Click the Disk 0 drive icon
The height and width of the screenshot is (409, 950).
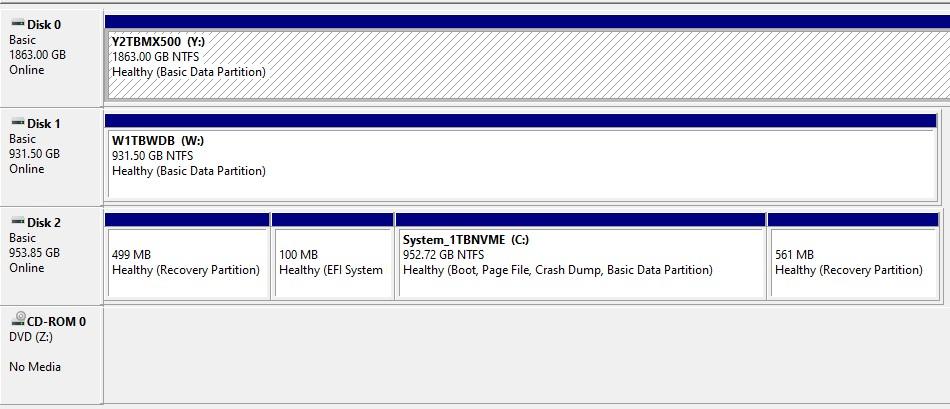point(18,23)
